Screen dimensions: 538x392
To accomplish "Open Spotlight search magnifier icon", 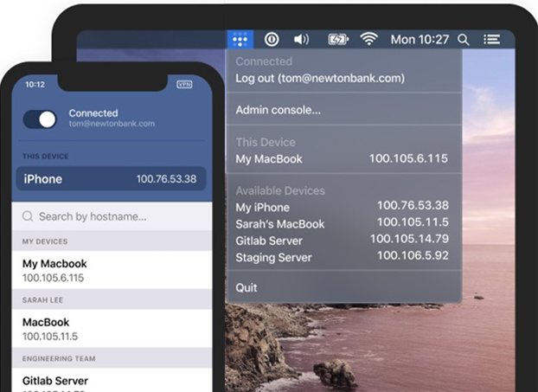I will pyautogui.click(x=464, y=40).
